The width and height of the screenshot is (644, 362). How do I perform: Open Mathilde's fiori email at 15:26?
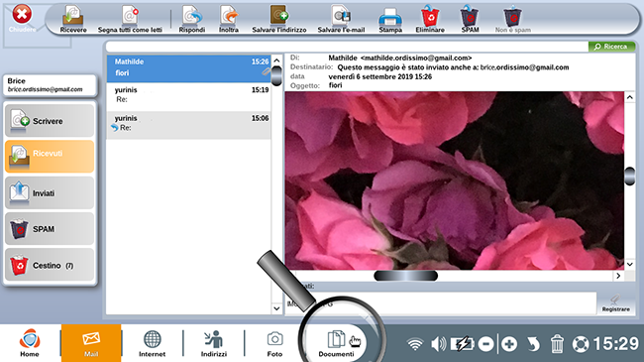[x=188, y=68]
